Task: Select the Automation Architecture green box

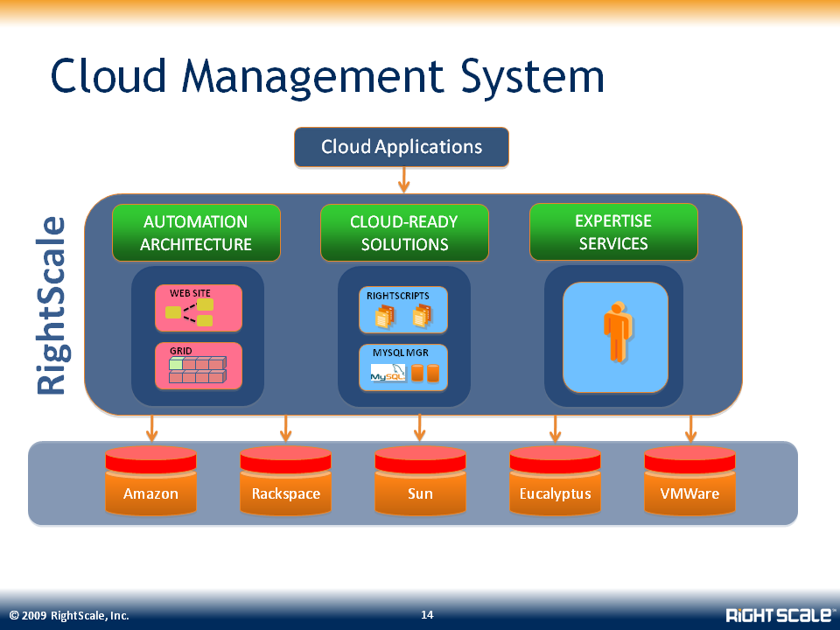Action: tap(196, 233)
